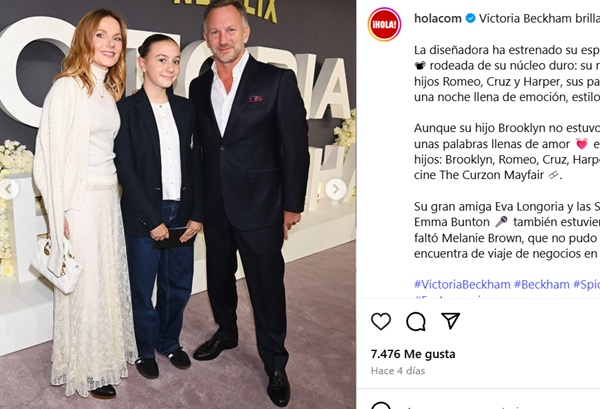This screenshot has height=409, width=600.
Task: Click the Victoria Beckham caption headline
Action: (x=539, y=18)
